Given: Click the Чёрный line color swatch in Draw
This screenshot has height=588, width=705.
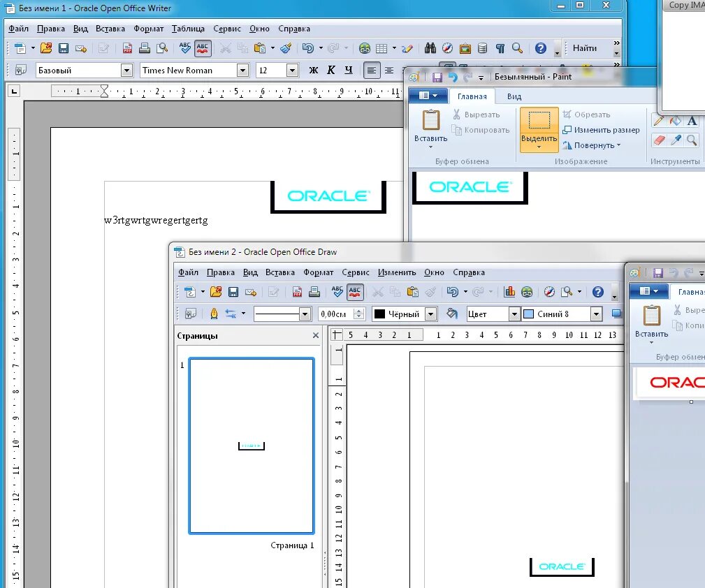Looking at the screenshot, I should [379, 314].
